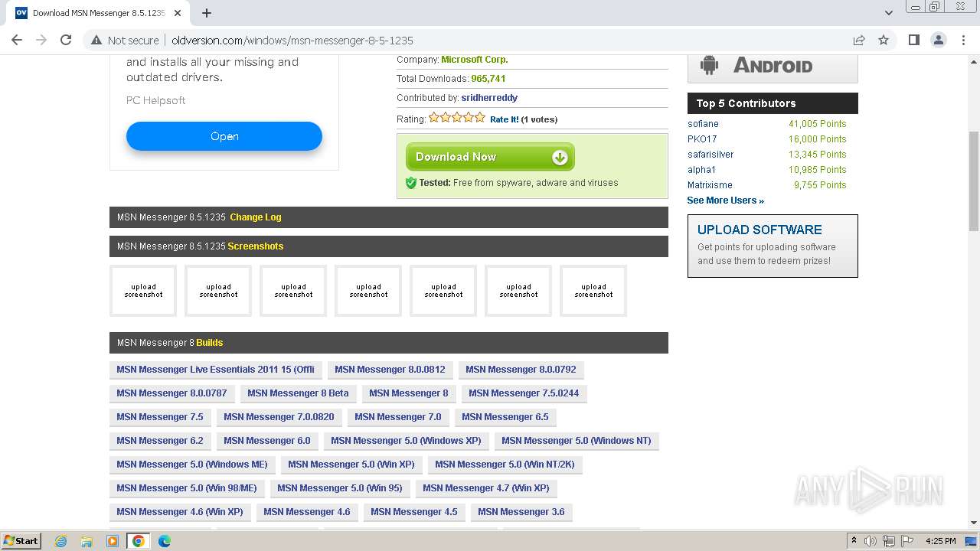The image size is (980, 551).
Task: Open MSN Messenger 8.0.0792 build
Action: (x=521, y=370)
